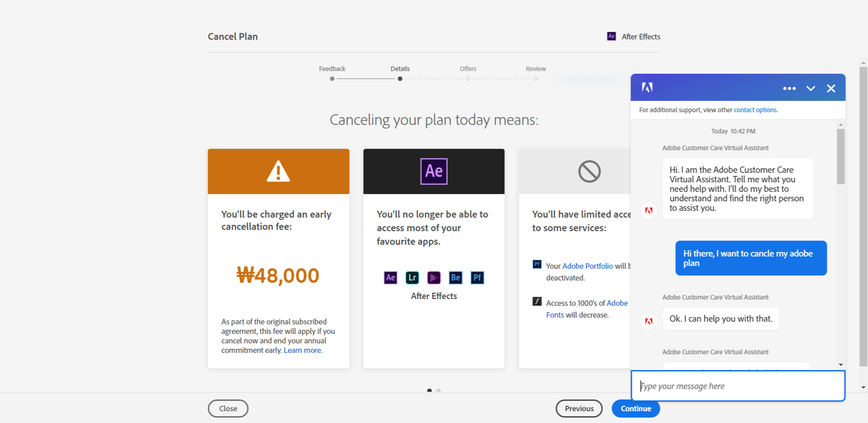The width and height of the screenshot is (868, 423).
Task: Click the page vertical scrollbar thumb
Action: pos(863,217)
